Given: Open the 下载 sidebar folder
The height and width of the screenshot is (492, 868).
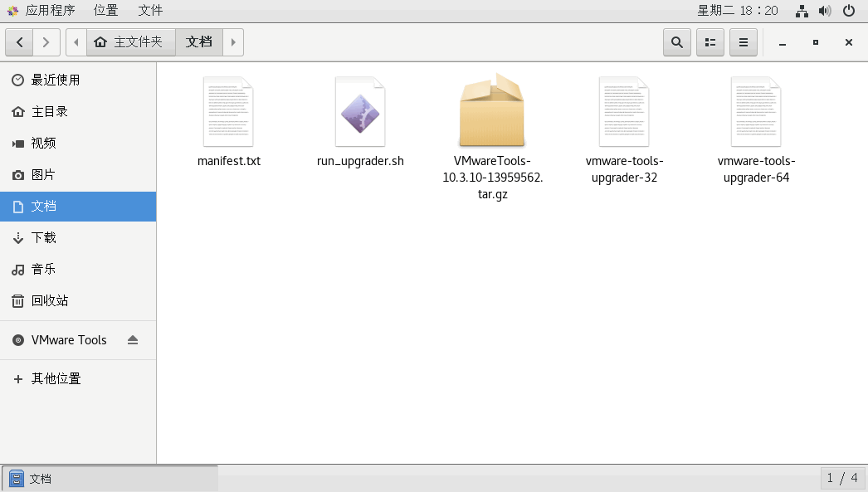Looking at the screenshot, I should (78, 238).
